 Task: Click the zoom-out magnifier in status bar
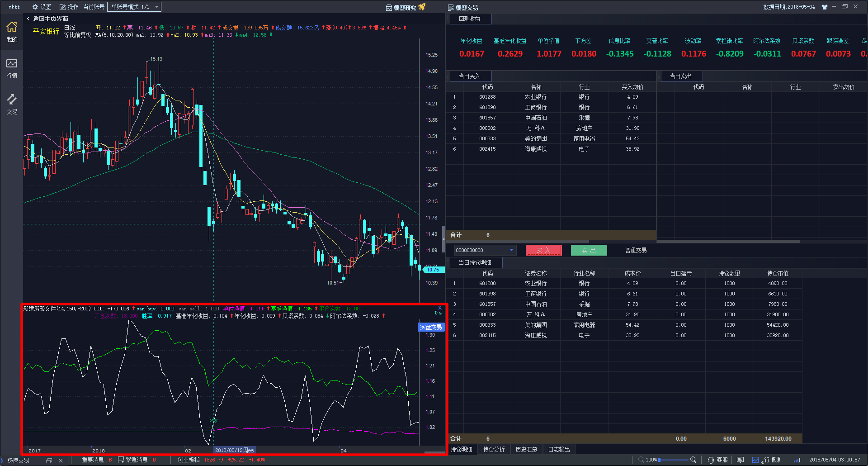pyautogui.click(x=641, y=460)
